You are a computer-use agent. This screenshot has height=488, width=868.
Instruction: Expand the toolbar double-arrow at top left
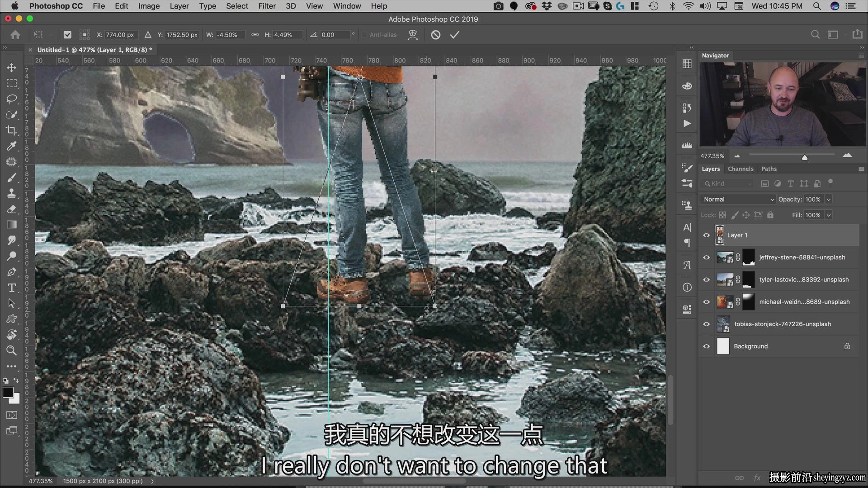5,47
